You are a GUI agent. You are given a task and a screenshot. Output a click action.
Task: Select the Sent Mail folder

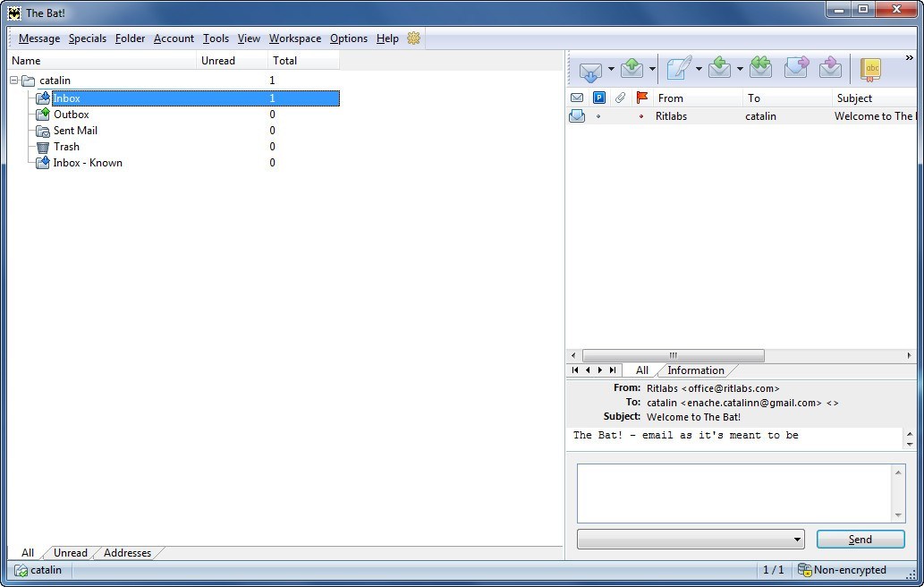point(75,131)
